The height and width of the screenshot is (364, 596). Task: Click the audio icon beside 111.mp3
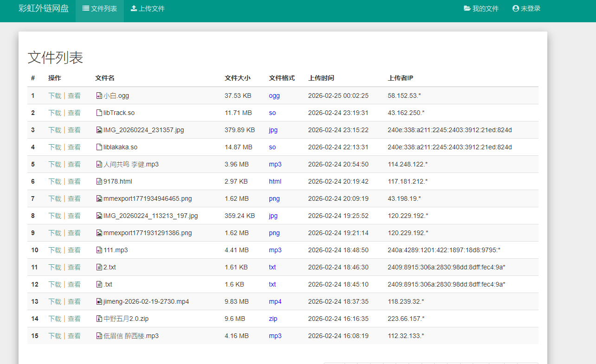(x=99, y=250)
